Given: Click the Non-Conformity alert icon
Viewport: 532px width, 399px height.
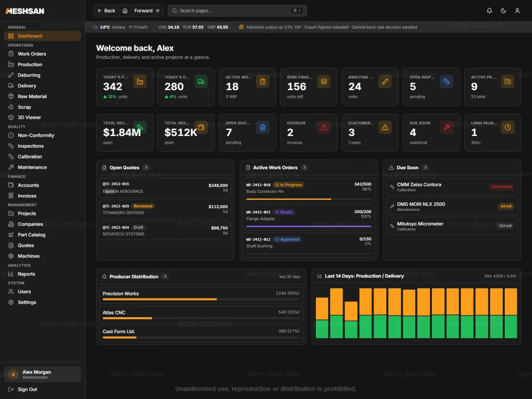Looking at the screenshot, I should [x=11, y=135].
